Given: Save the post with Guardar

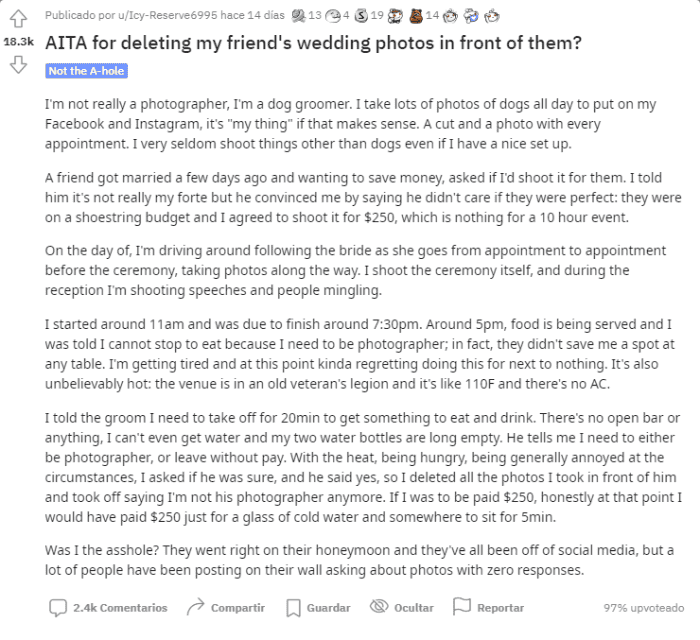Looking at the screenshot, I should coord(318,607).
